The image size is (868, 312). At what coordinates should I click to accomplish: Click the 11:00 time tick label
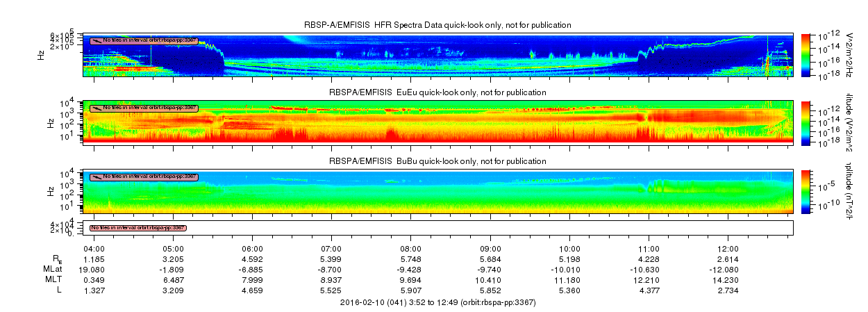[649, 248]
